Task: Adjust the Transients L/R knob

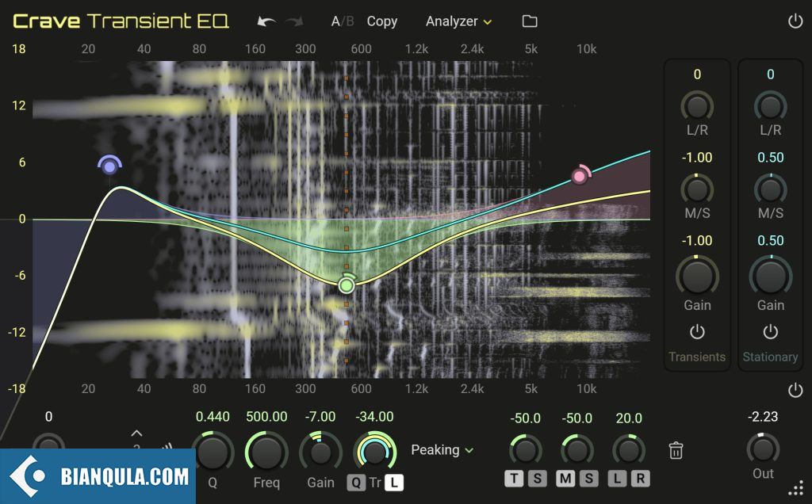Action: click(697, 107)
